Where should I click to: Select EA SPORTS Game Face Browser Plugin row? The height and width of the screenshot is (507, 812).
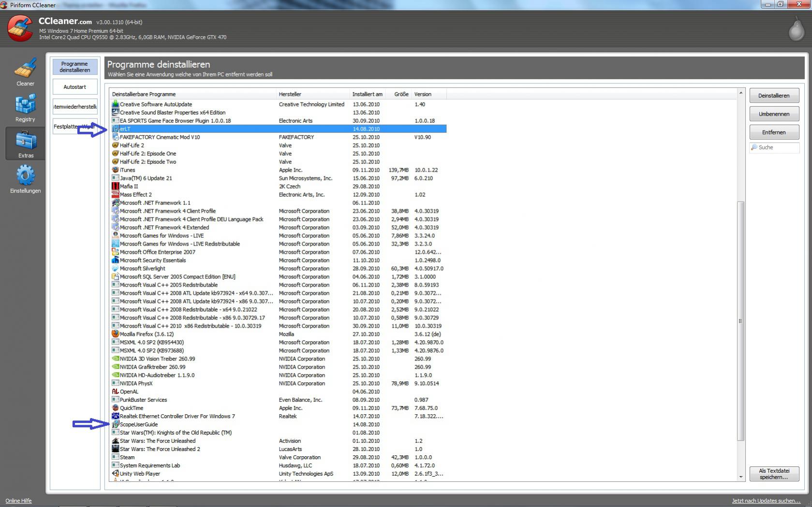click(279, 121)
